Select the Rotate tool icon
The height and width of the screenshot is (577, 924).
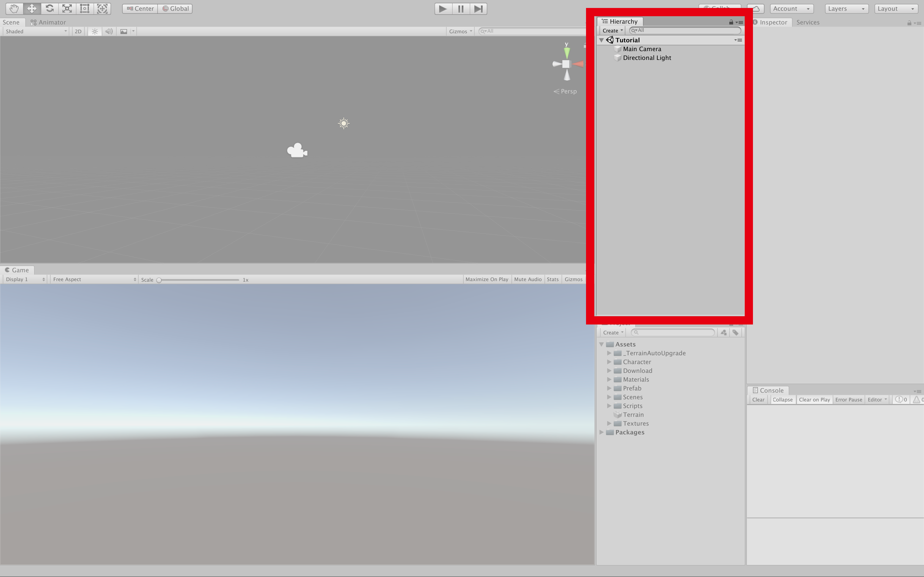pos(50,9)
